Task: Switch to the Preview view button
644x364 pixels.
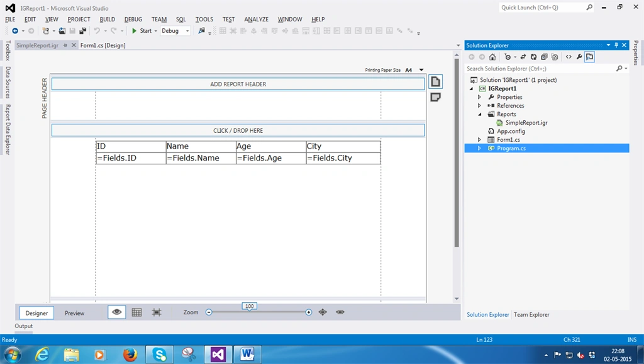Action: pyautogui.click(x=74, y=313)
